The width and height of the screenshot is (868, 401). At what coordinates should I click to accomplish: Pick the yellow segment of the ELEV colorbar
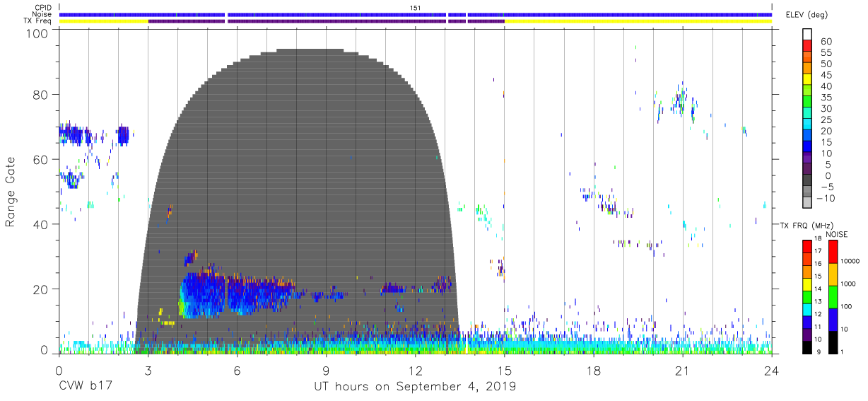(807, 79)
